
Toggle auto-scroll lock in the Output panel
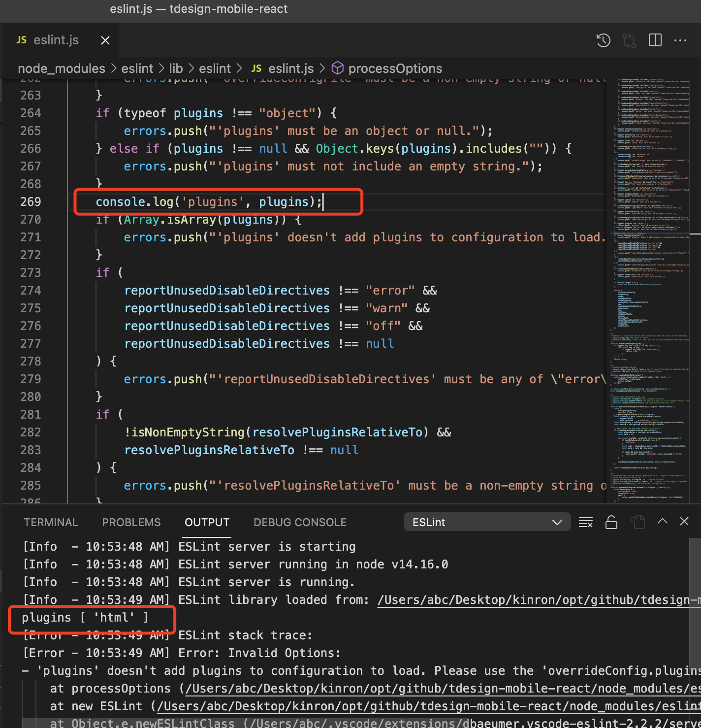click(x=611, y=522)
